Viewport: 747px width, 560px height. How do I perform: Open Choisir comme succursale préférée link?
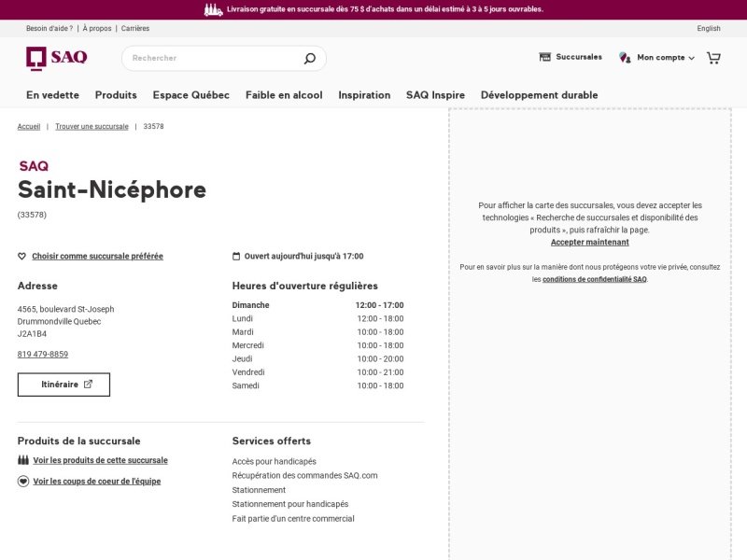pyautogui.click(x=98, y=256)
